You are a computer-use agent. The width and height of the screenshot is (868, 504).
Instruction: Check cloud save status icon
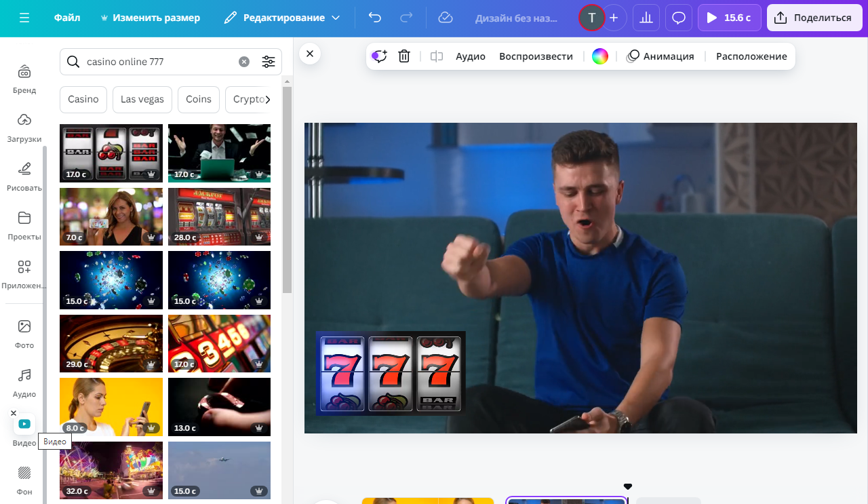446,18
